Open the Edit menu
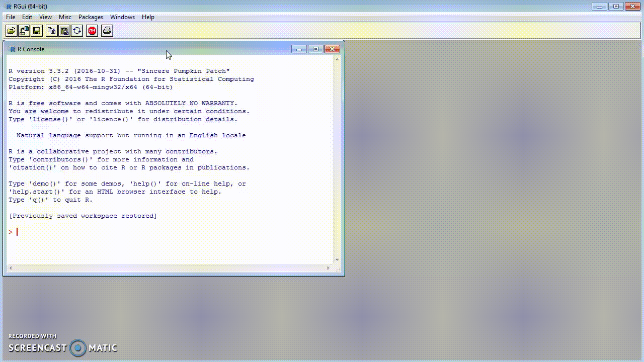The image size is (644, 362). coord(27,17)
